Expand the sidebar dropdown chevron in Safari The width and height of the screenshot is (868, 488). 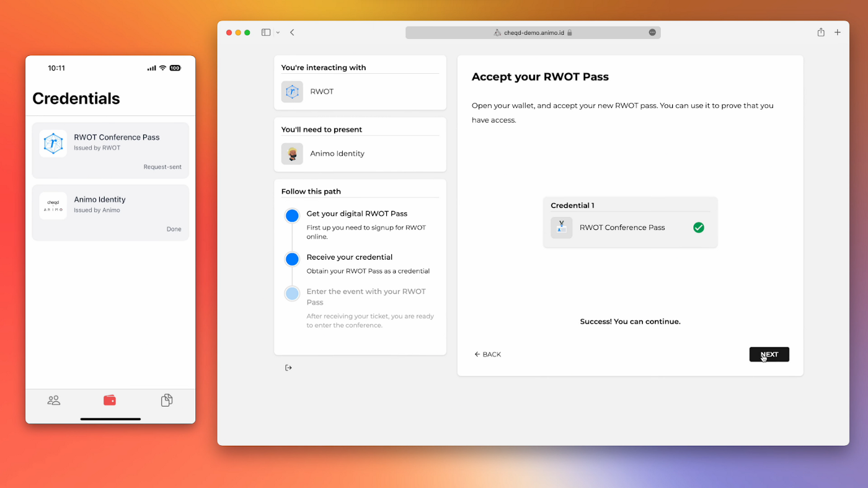278,32
